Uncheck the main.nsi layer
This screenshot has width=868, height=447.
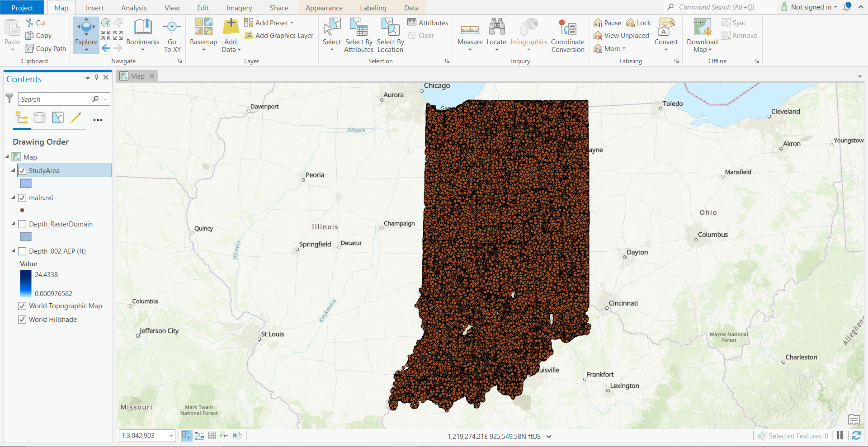click(22, 198)
